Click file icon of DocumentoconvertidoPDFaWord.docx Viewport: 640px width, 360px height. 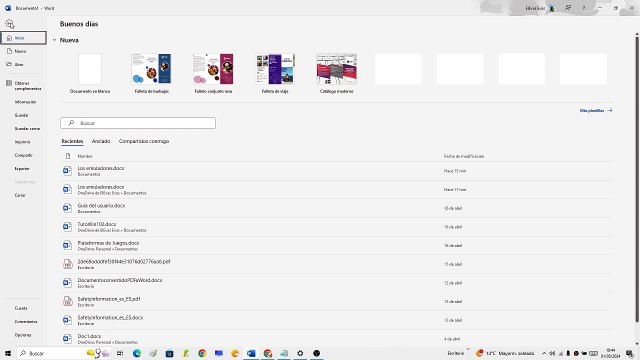point(67,283)
